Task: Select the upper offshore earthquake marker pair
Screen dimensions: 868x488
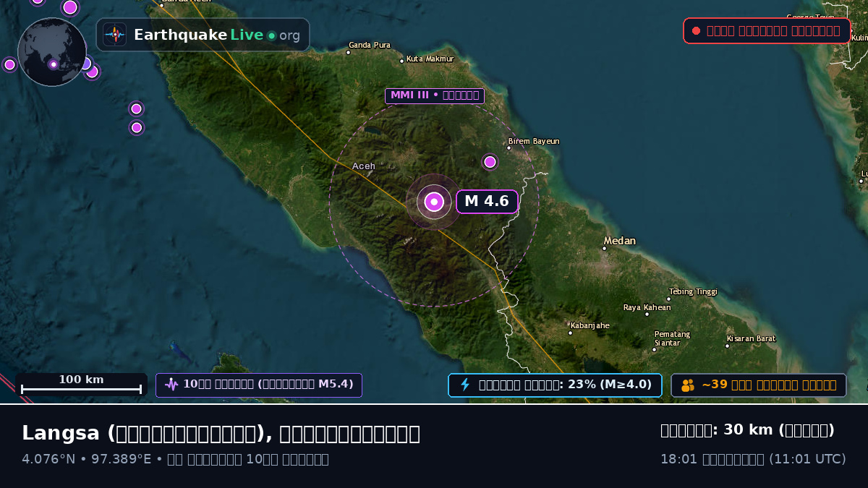Action: pyautogui.click(x=136, y=108)
